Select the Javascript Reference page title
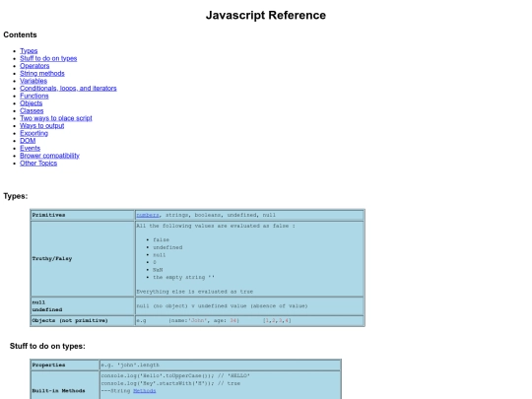 [x=266, y=15]
